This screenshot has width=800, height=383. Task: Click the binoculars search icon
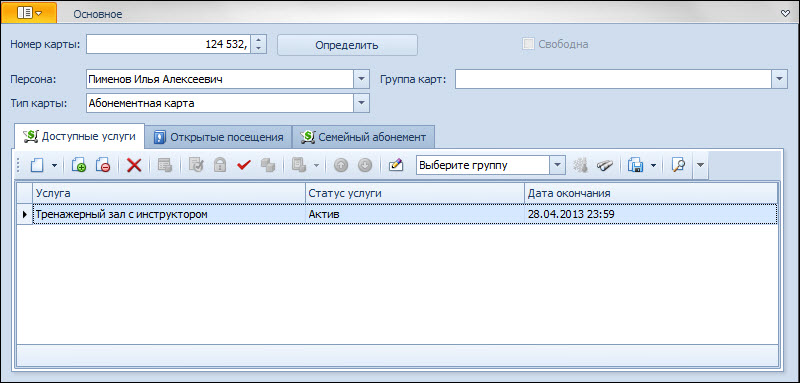coord(604,165)
